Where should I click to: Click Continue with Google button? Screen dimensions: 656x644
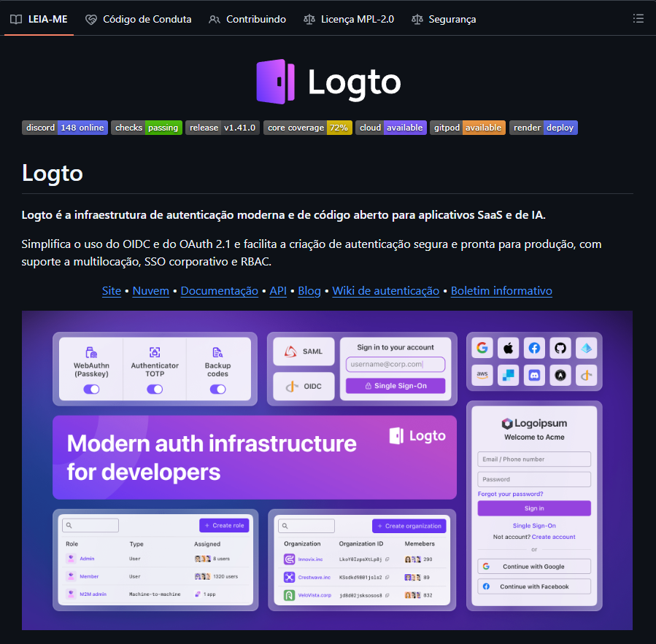(x=534, y=566)
